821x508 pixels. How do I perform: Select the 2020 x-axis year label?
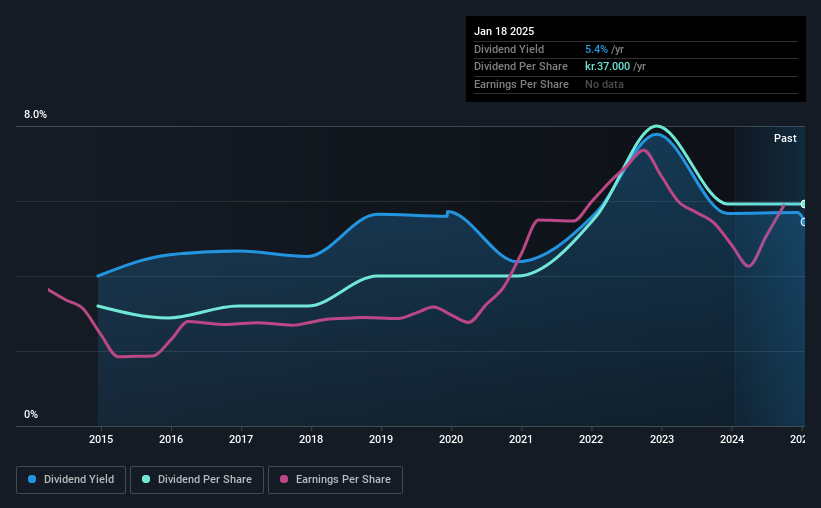click(x=451, y=439)
